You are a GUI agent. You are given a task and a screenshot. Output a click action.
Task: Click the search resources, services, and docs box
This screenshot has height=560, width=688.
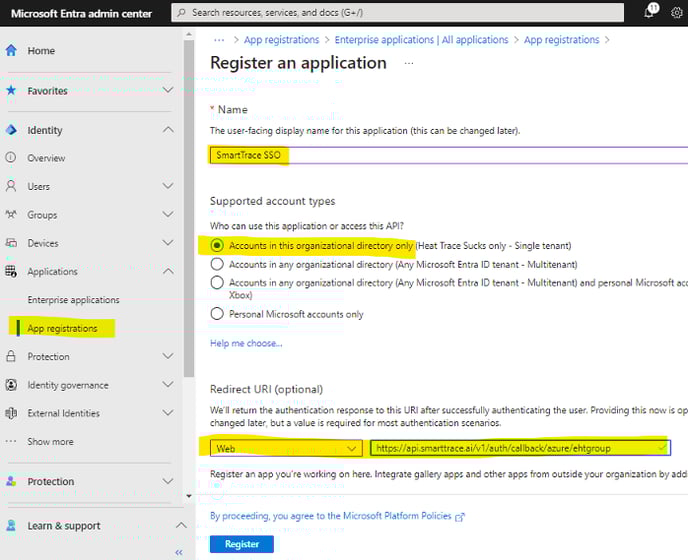[x=398, y=13]
